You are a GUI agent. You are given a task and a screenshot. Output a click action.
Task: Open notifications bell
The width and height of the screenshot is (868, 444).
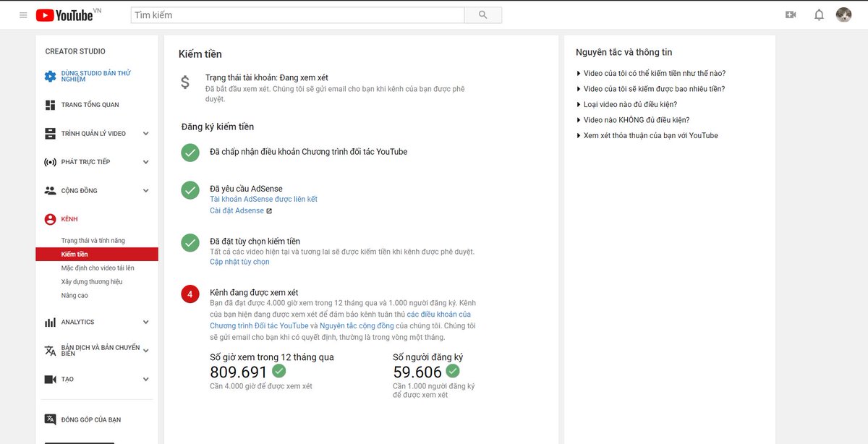pos(819,15)
